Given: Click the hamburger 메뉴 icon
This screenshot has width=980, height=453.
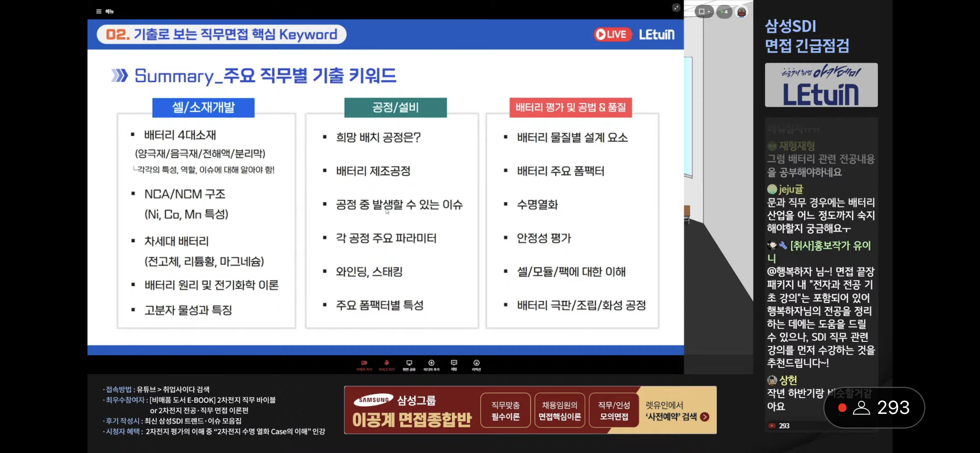Looking at the screenshot, I should pyautogui.click(x=99, y=11).
